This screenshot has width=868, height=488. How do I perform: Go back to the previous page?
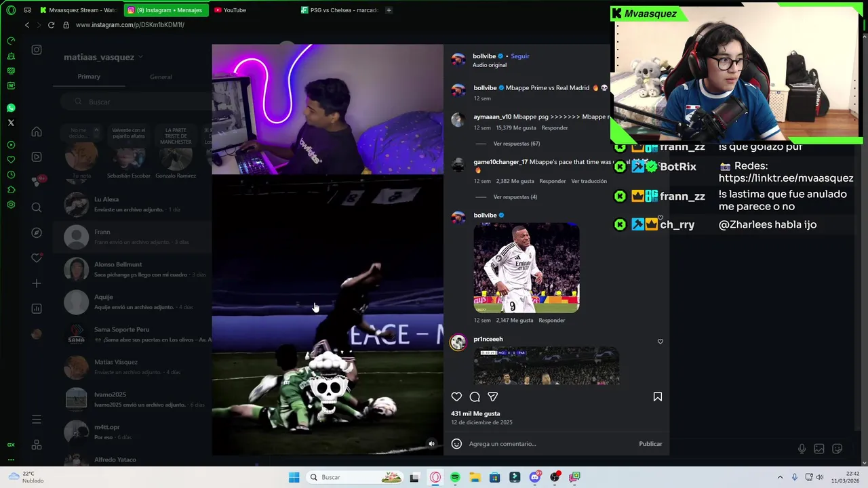coord(27,25)
